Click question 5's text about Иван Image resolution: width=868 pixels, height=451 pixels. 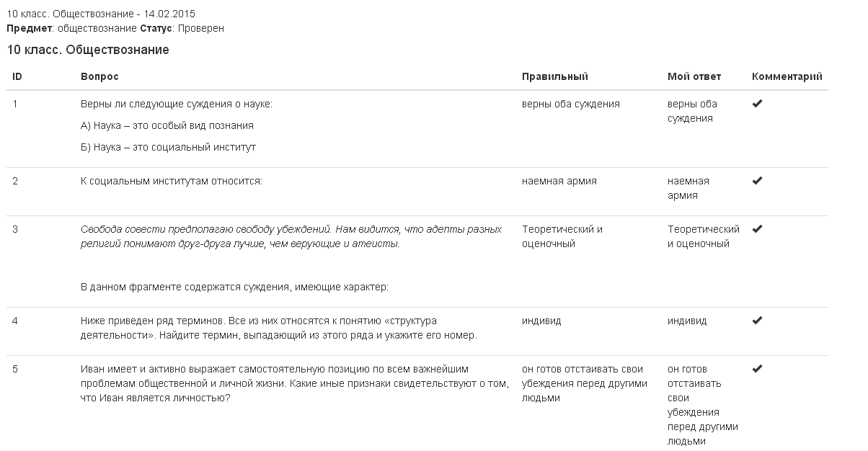294,383
